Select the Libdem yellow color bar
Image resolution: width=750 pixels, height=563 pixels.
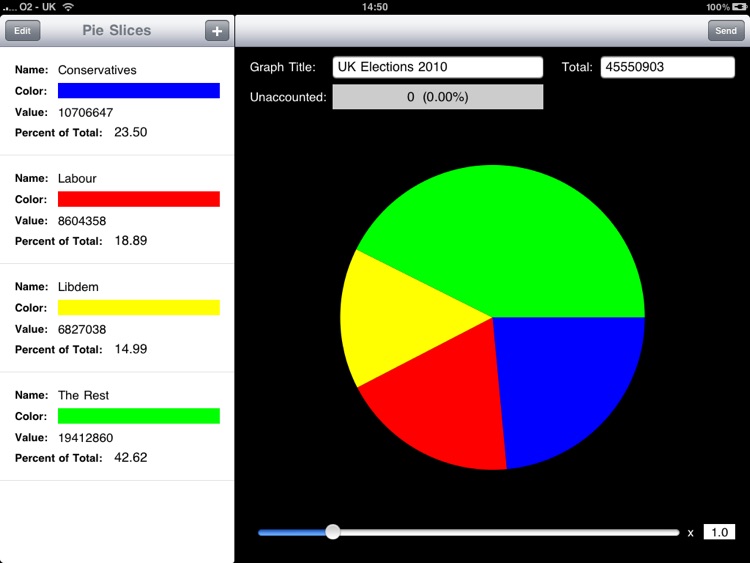(139, 308)
